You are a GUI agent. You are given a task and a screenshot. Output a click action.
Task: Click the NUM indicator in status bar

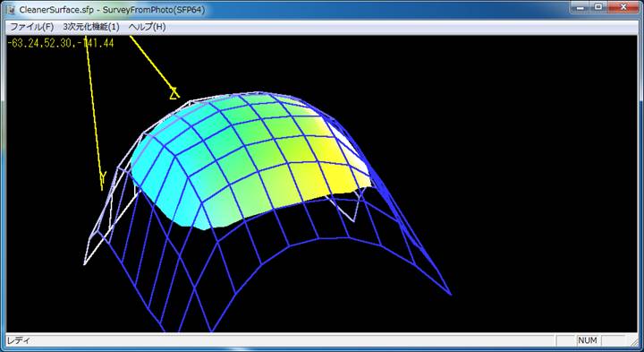[x=588, y=340]
